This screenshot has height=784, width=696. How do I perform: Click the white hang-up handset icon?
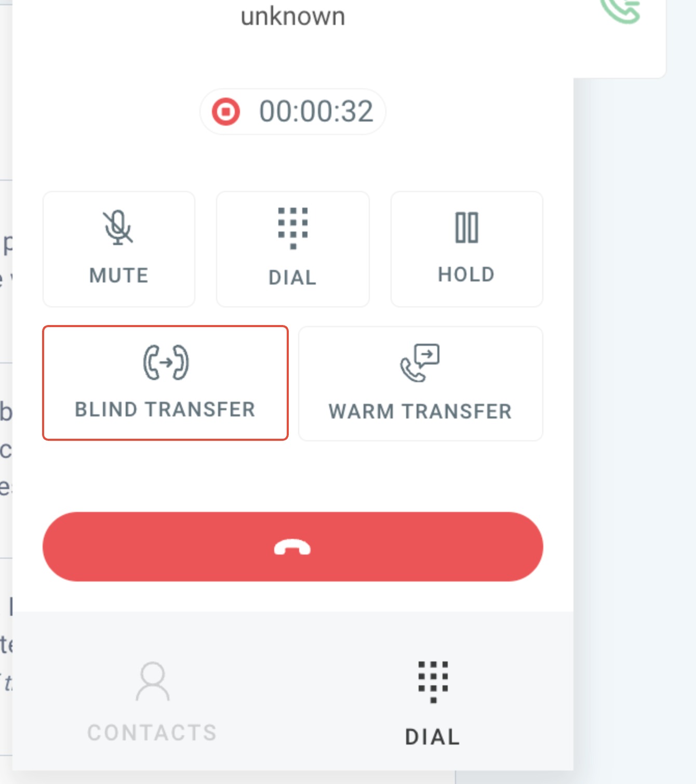(292, 547)
